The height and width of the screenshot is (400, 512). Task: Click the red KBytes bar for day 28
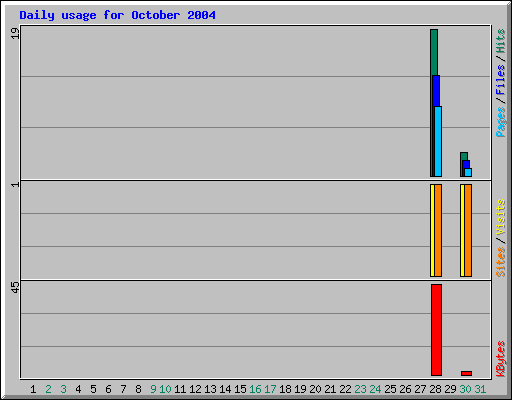[x=436, y=330]
